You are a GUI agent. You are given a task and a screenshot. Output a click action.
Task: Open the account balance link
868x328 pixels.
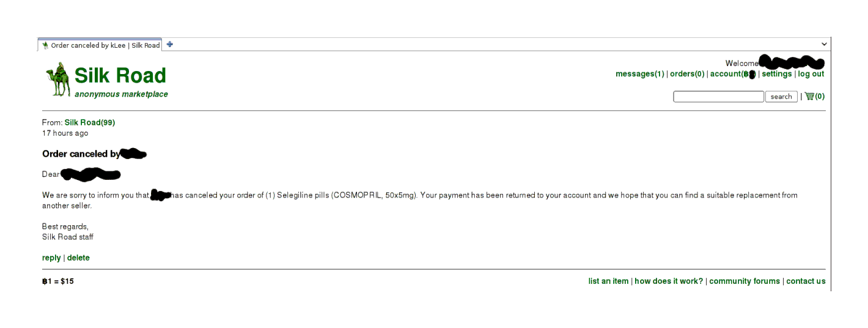point(732,74)
